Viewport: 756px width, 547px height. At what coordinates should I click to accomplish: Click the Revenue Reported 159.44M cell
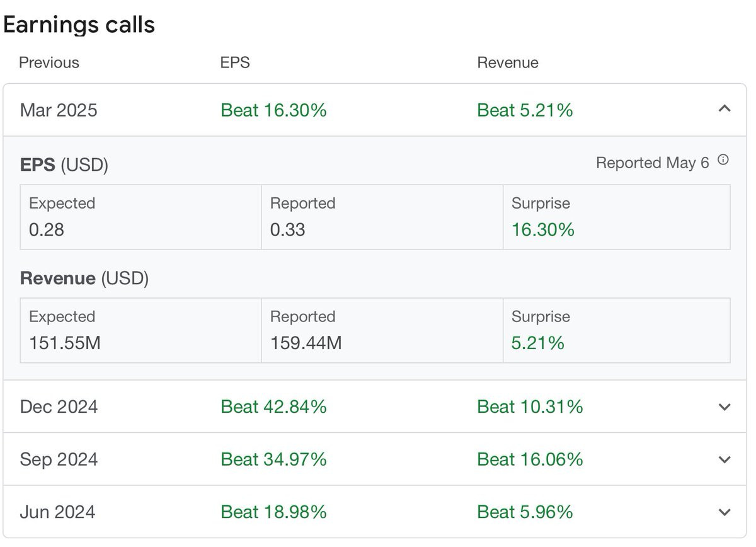[382, 330]
